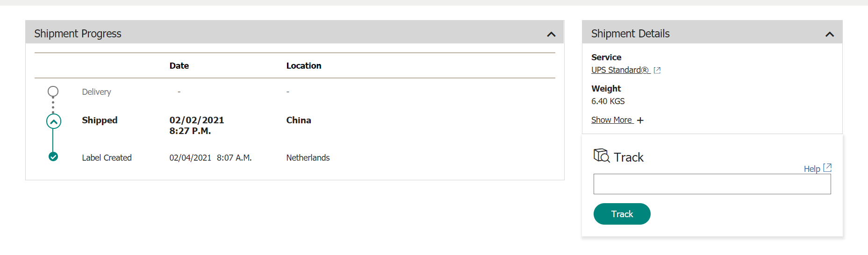Open the Help link
868x255 pixels.
click(x=812, y=169)
